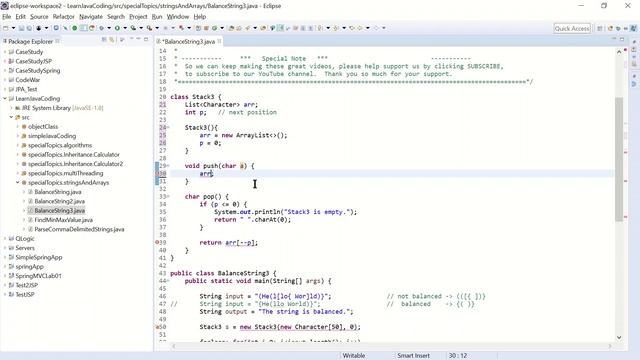The height and width of the screenshot is (360, 640).
Task: Select ParseCommaDelimitedStrings.java in Package Explorer
Action: pyautogui.click(x=79, y=229)
